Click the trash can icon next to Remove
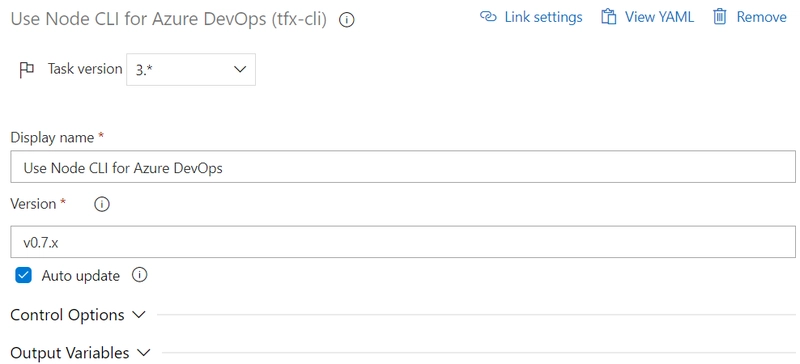The width and height of the screenshot is (800, 364). coord(719,17)
